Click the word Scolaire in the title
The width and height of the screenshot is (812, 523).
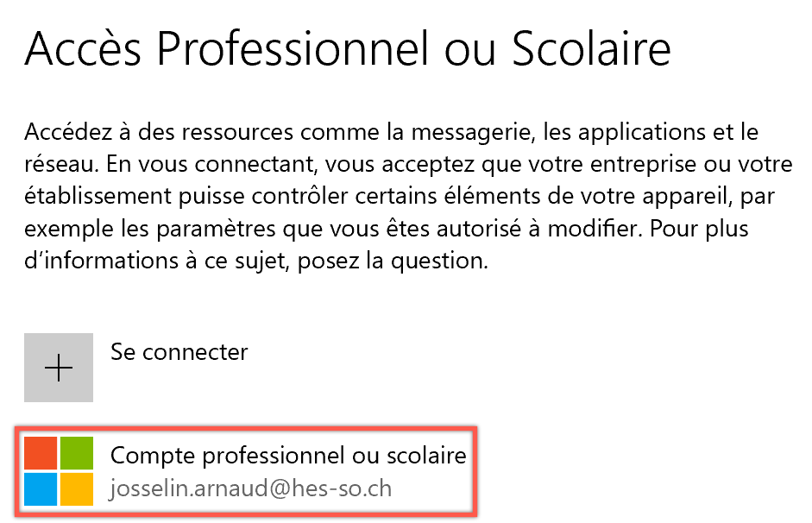(x=591, y=48)
